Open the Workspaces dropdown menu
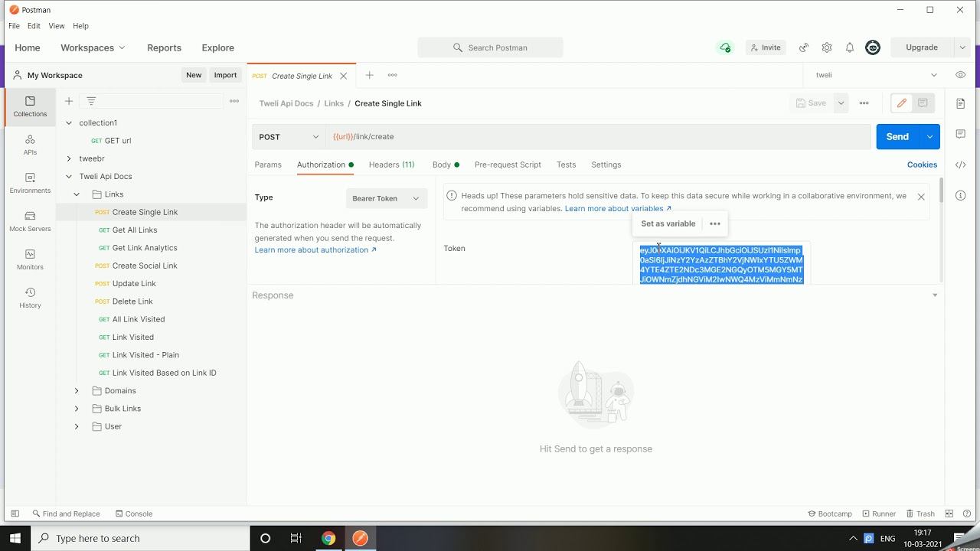 tap(93, 47)
